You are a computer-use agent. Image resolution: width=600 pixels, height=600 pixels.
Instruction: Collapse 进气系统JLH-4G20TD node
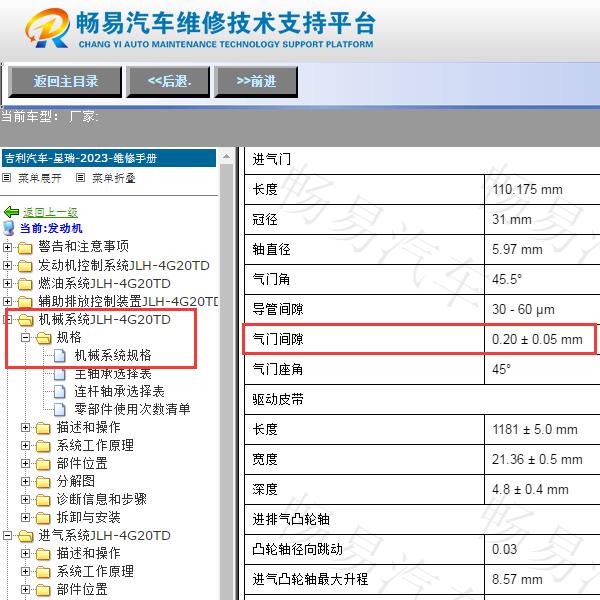(x=7, y=536)
